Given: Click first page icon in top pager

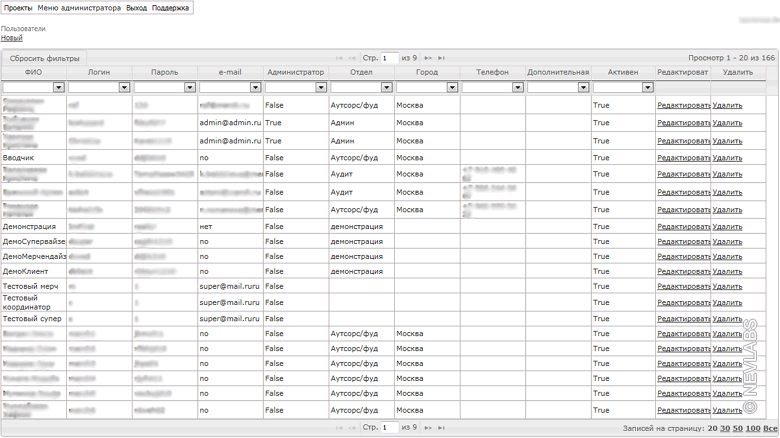Looking at the screenshot, I should 339,58.
